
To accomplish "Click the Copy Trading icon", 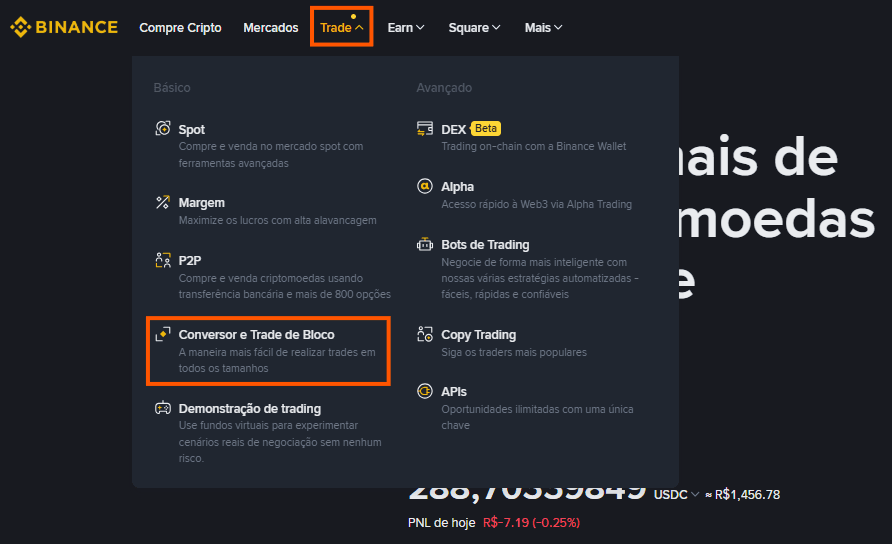I will coord(425,334).
